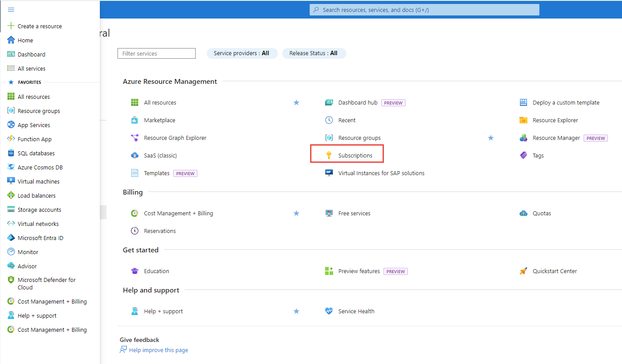Screen dimensions: 622x364
Task: Select the Deploy a custom template icon
Action: click(523, 102)
